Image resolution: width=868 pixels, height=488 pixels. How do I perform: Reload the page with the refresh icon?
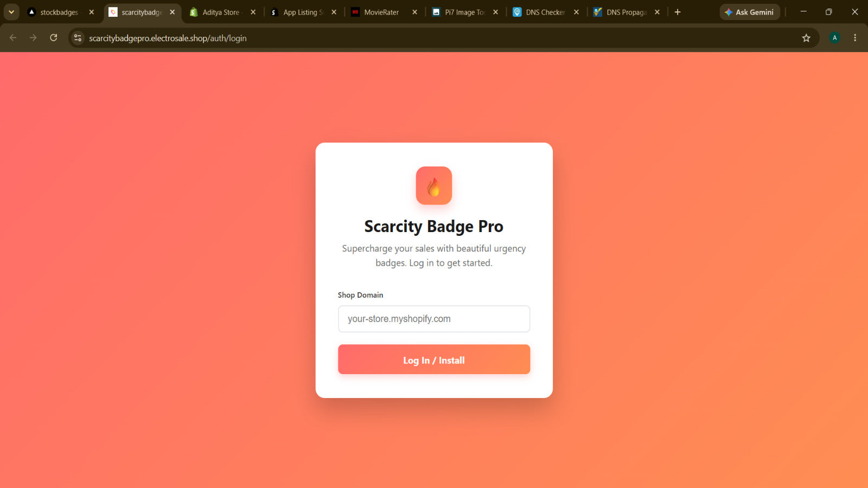(x=54, y=38)
